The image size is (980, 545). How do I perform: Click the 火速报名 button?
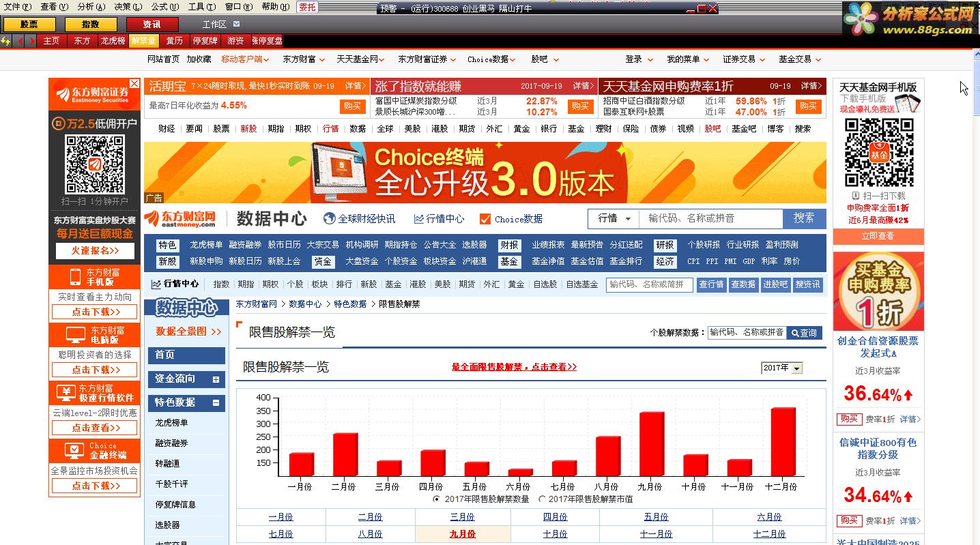point(96,251)
